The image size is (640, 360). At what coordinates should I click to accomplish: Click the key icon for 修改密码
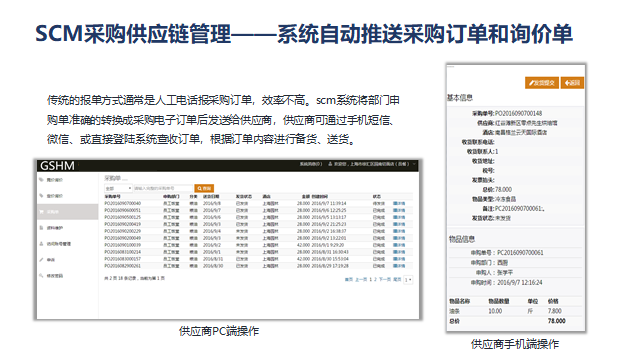tap(41, 276)
